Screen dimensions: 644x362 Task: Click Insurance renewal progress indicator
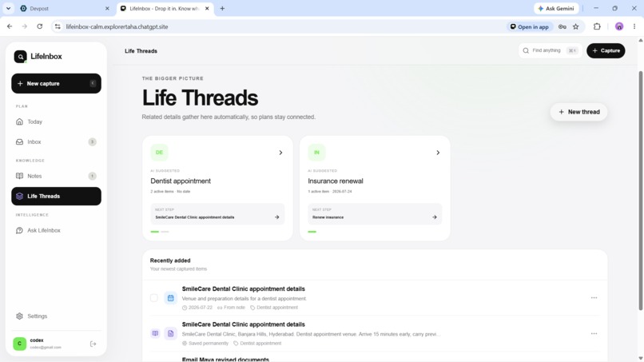coord(312,232)
